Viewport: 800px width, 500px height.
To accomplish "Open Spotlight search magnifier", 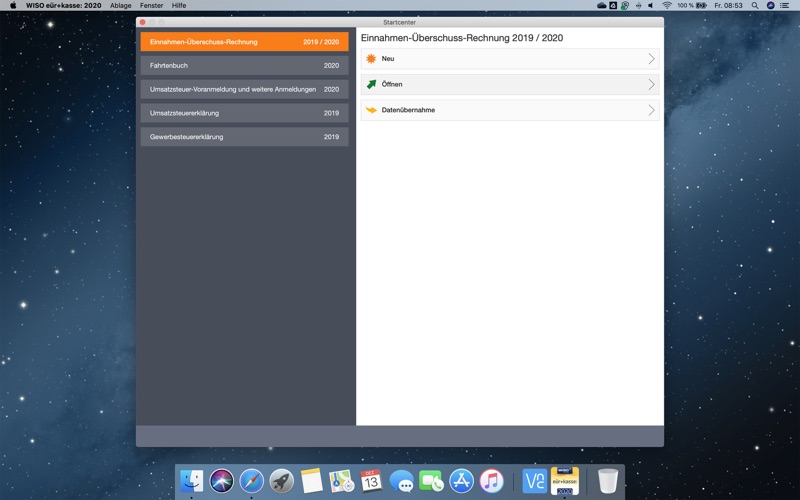I will coord(755,5).
